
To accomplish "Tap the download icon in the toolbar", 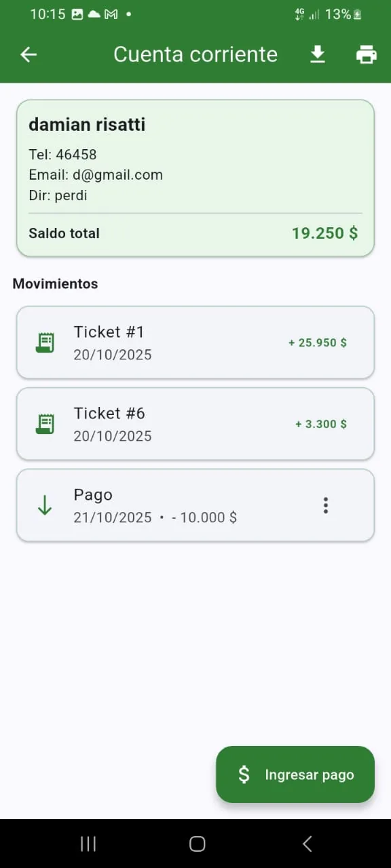I will [318, 54].
